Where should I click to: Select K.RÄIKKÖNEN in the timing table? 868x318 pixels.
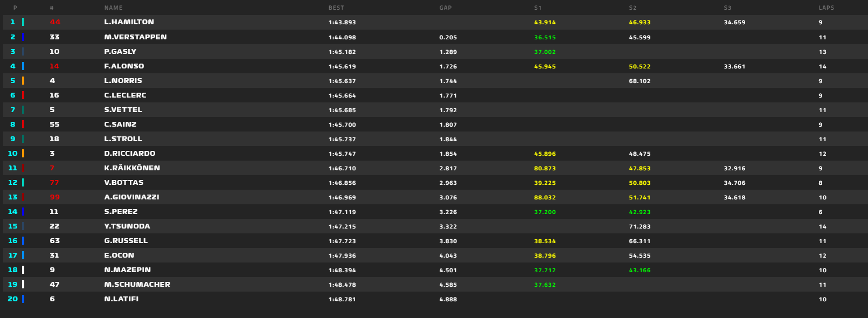click(132, 168)
